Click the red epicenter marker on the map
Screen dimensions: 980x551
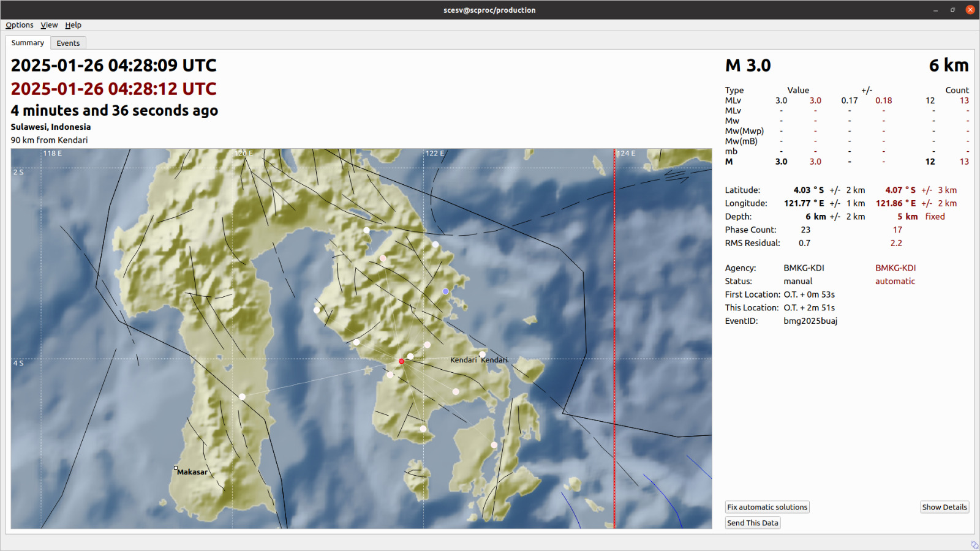point(402,361)
